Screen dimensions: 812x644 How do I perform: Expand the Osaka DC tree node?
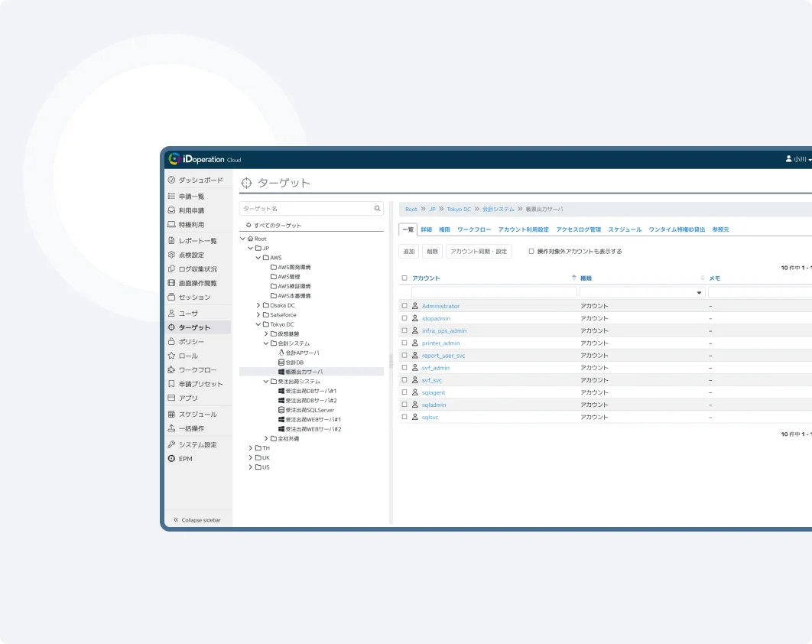tap(258, 305)
